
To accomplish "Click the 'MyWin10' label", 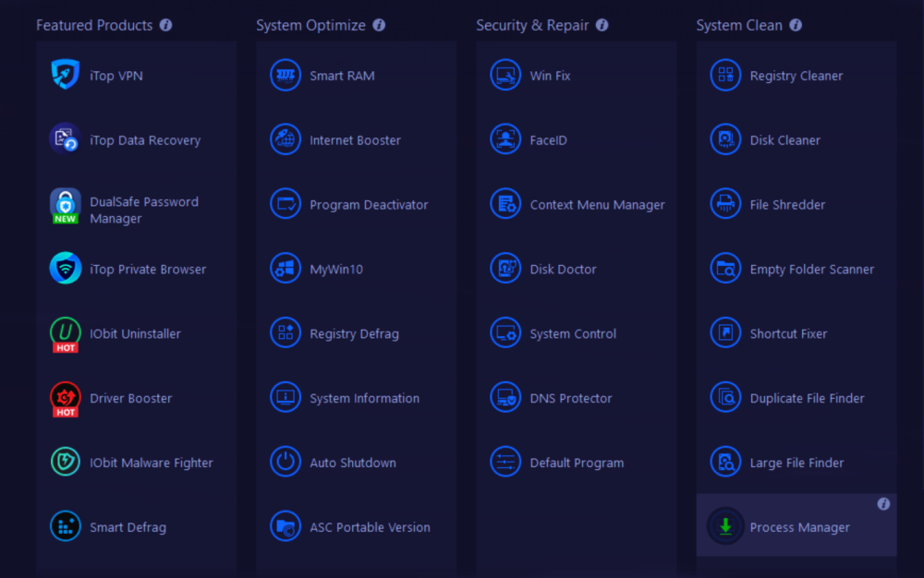I will tap(336, 270).
